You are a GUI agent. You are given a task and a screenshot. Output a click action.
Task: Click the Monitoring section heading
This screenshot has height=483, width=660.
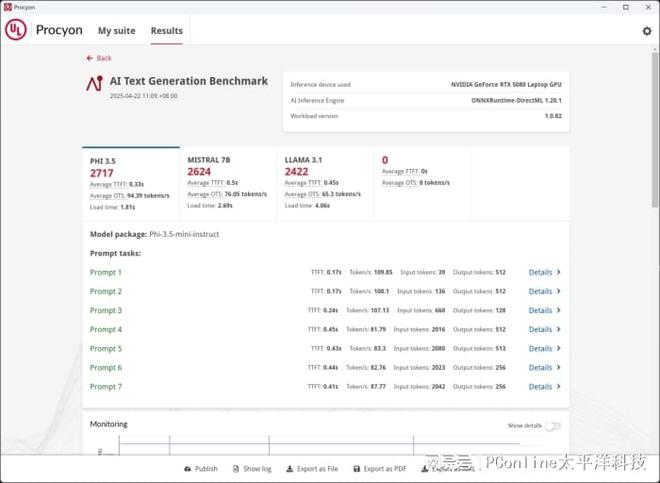point(109,424)
